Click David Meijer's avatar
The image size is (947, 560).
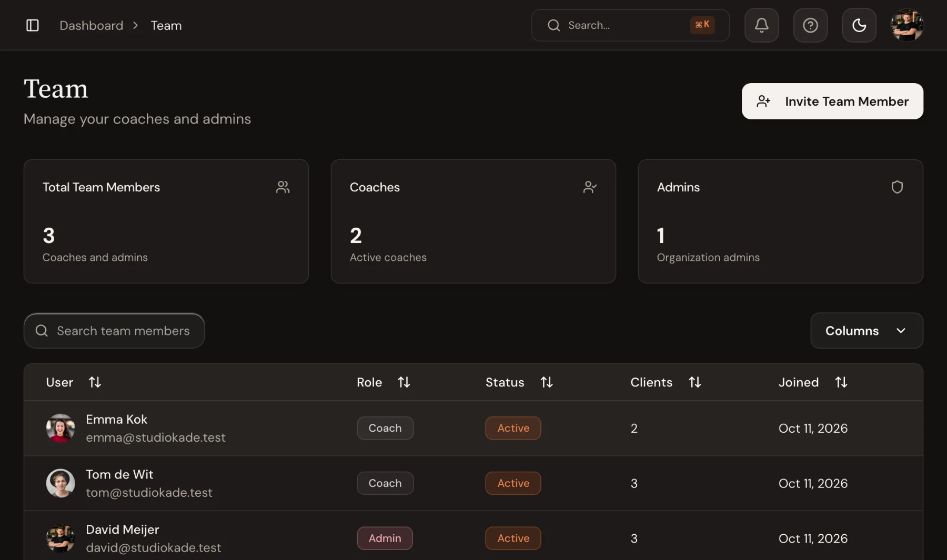(x=61, y=538)
